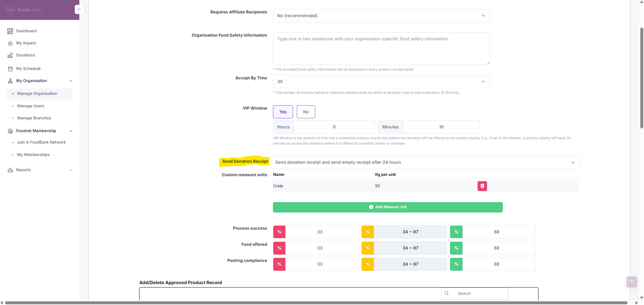Viewport: 644px width, 305px height.
Task: Click the Add Measure Unit button
Action: pos(388,207)
